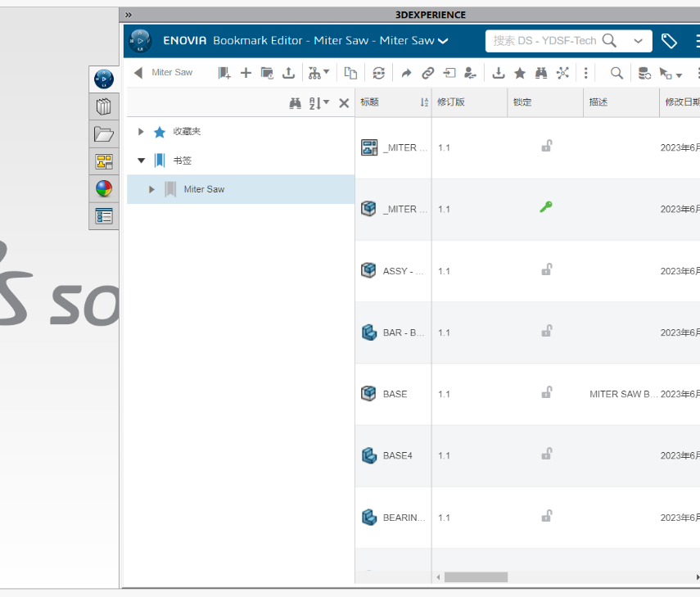Image resolution: width=700 pixels, height=597 pixels.
Task: Select the colorful sphere app icon in the sidebar
Action: pos(102,189)
